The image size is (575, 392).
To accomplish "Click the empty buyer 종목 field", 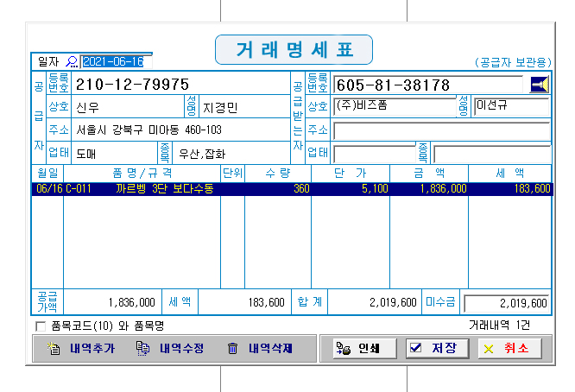I will pos(490,154).
